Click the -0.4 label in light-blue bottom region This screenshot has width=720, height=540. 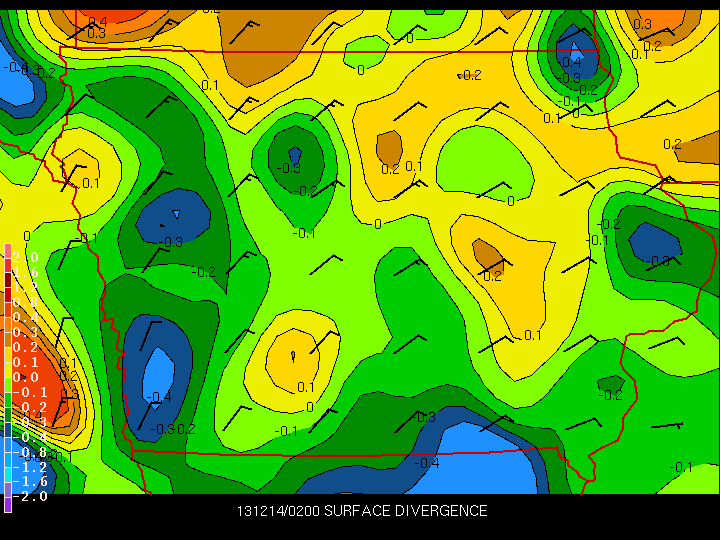click(428, 463)
